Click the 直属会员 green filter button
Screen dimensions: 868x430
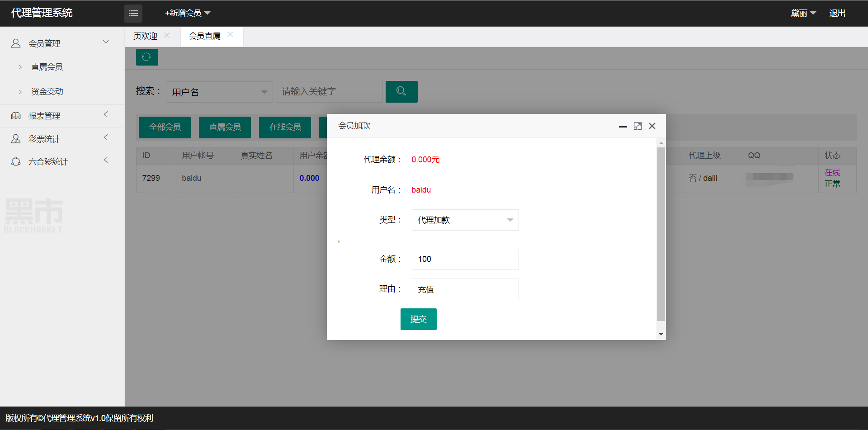coord(225,127)
